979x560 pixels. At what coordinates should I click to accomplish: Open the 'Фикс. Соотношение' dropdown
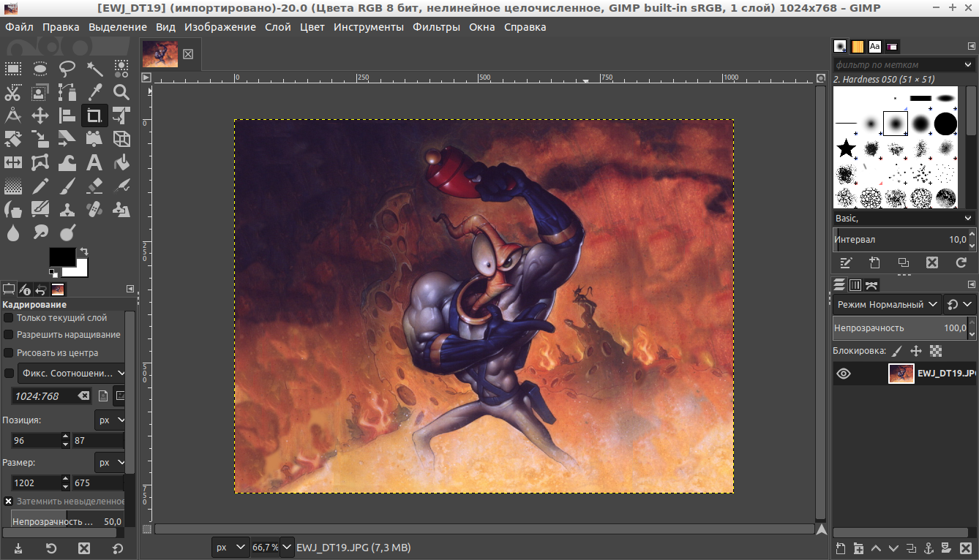click(x=72, y=373)
